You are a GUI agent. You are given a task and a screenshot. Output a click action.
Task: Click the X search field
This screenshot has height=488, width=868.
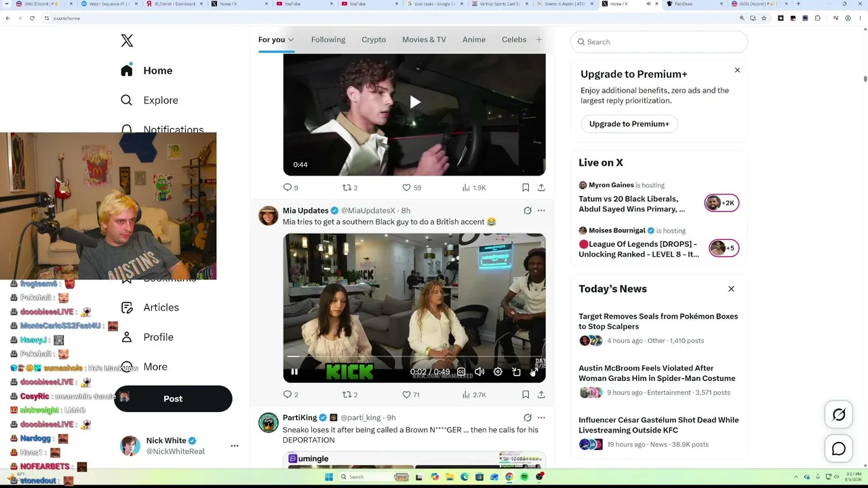[x=659, y=42]
